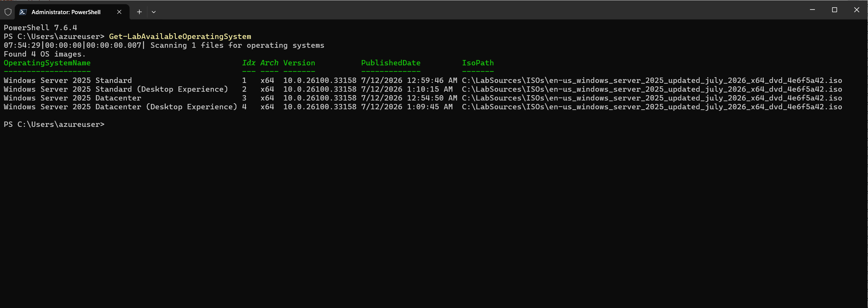The width and height of the screenshot is (868, 308).
Task: Click the Get-LabAvailableOperatingSystem command text
Action: [180, 37]
